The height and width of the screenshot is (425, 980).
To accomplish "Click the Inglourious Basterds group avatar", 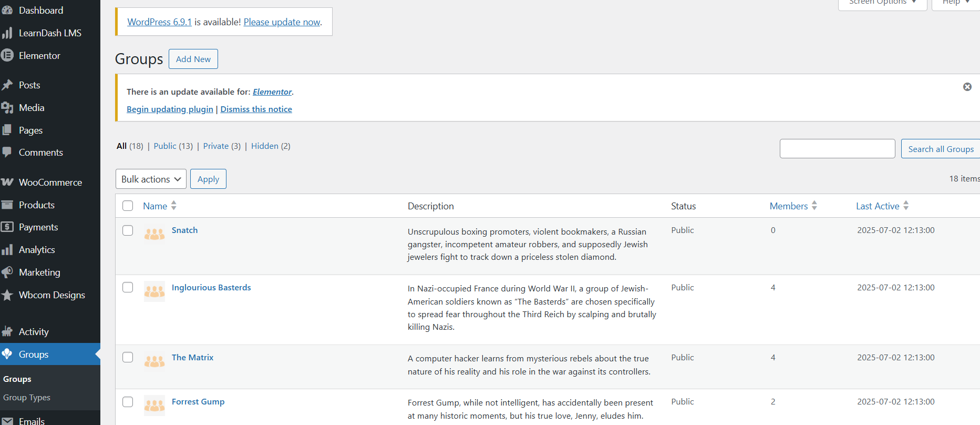I will [x=154, y=291].
